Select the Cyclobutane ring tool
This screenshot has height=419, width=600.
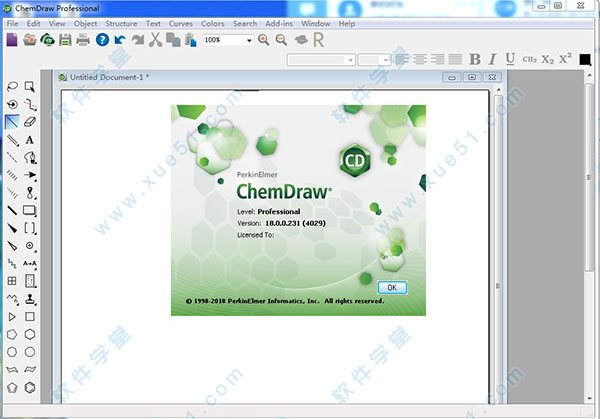tap(30, 316)
